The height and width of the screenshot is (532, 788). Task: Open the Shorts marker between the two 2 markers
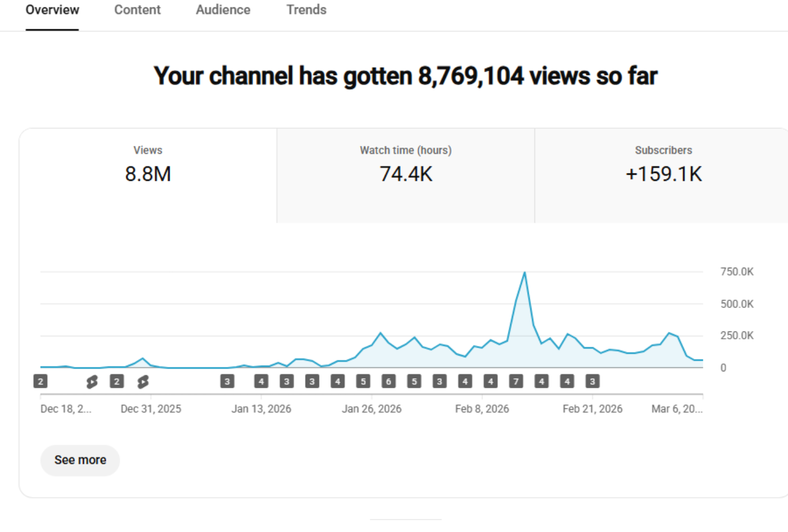coord(92,382)
